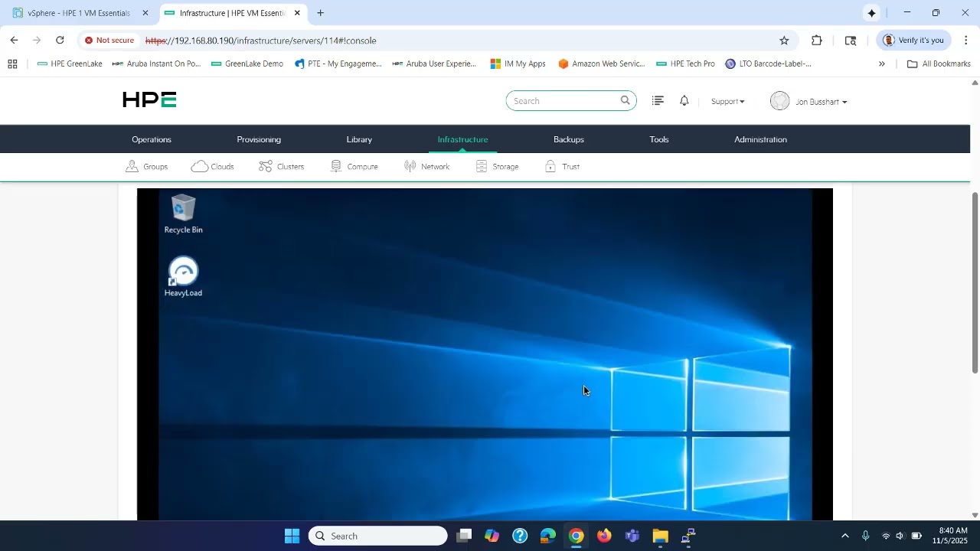
Task: Open Trust lock icon in submenu
Action: coord(550,166)
